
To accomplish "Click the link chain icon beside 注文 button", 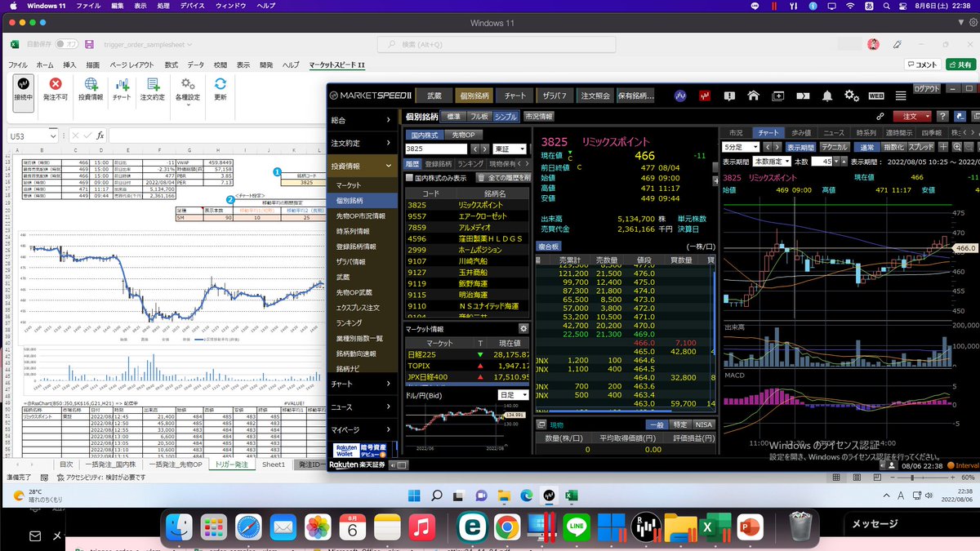I will [880, 117].
